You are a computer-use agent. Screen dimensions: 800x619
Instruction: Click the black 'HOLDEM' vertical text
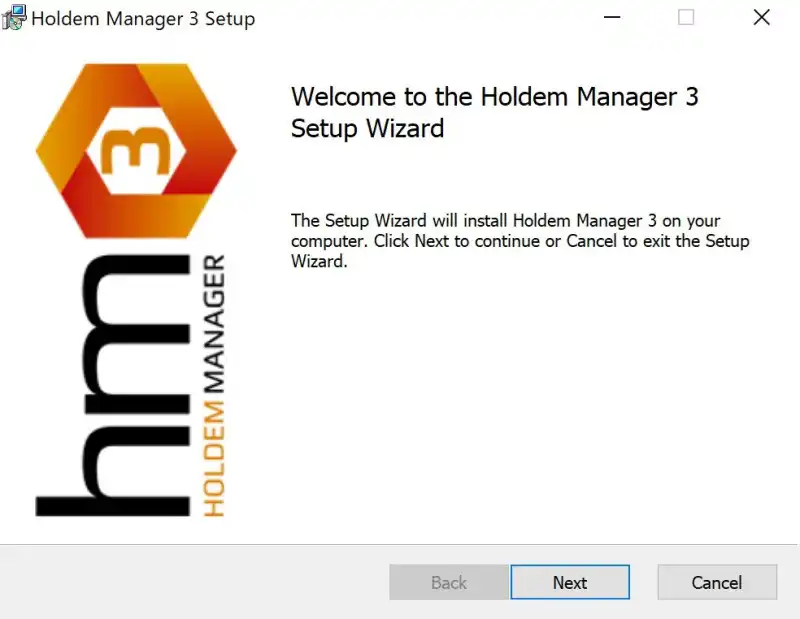pos(214,467)
